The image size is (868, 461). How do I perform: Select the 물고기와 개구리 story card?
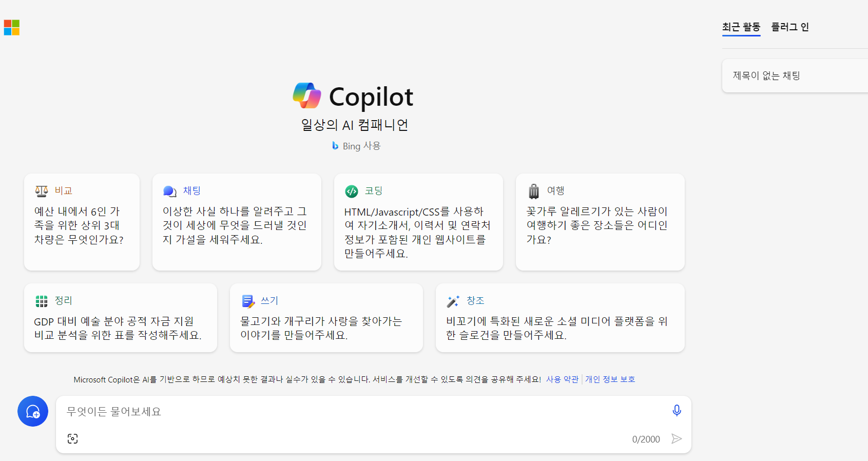coord(326,318)
